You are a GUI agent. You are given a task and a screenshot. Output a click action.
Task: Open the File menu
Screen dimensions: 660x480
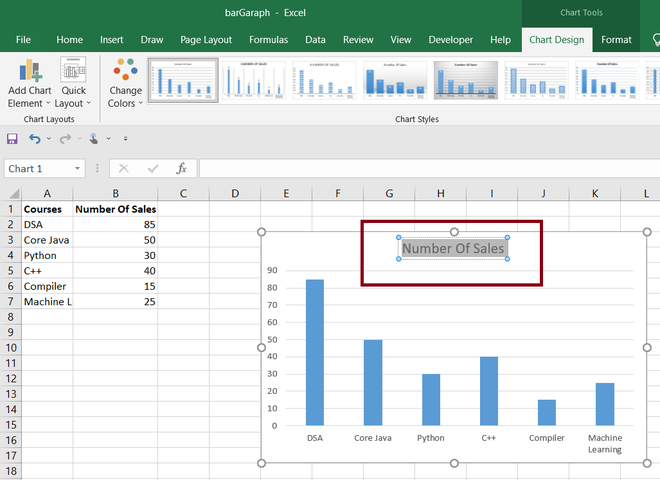(23, 40)
